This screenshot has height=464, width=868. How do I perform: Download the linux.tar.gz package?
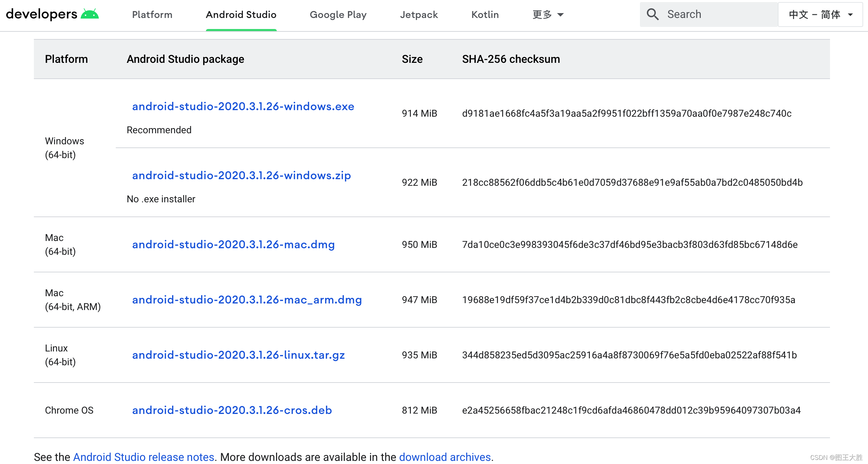[x=238, y=355]
